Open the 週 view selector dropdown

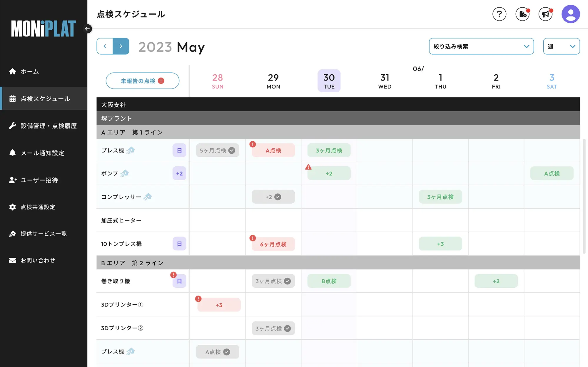[561, 46]
